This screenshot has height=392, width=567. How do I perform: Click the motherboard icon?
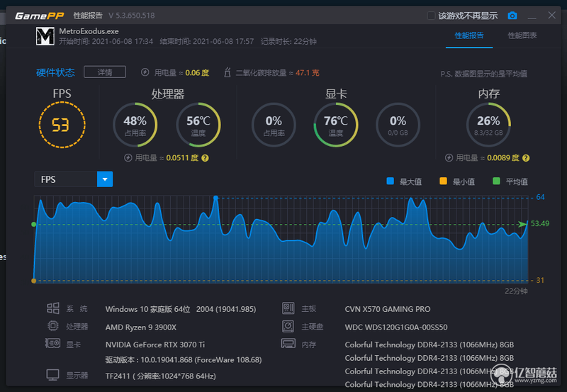tap(288, 308)
